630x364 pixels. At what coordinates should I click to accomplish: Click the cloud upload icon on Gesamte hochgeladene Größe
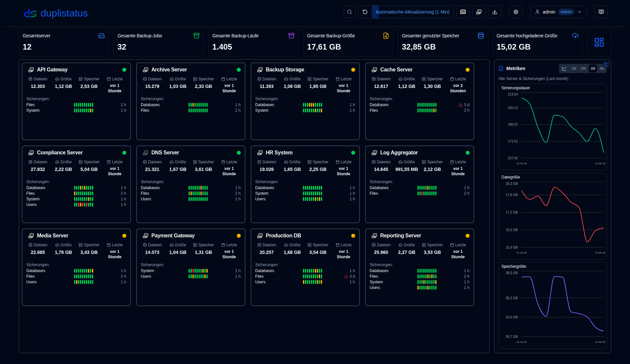point(575,36)
